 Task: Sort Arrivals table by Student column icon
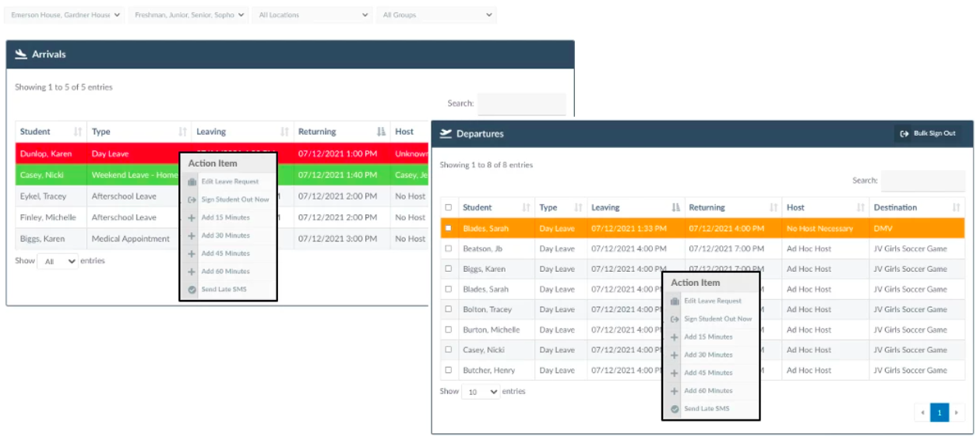(78, 132)
